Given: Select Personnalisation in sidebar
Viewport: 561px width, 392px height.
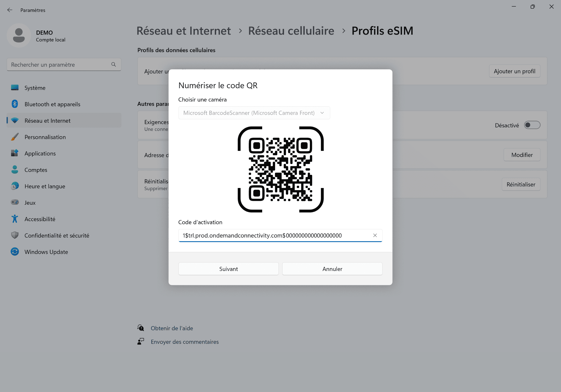Looking at the screenshot, I should click(64, 137).
